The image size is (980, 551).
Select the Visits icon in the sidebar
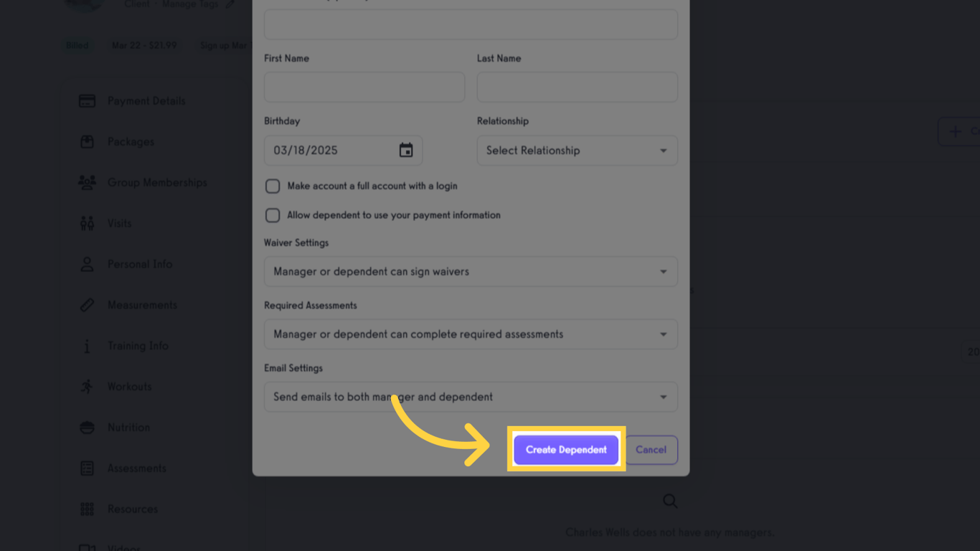pyautogui.click(x=86, y=223)
